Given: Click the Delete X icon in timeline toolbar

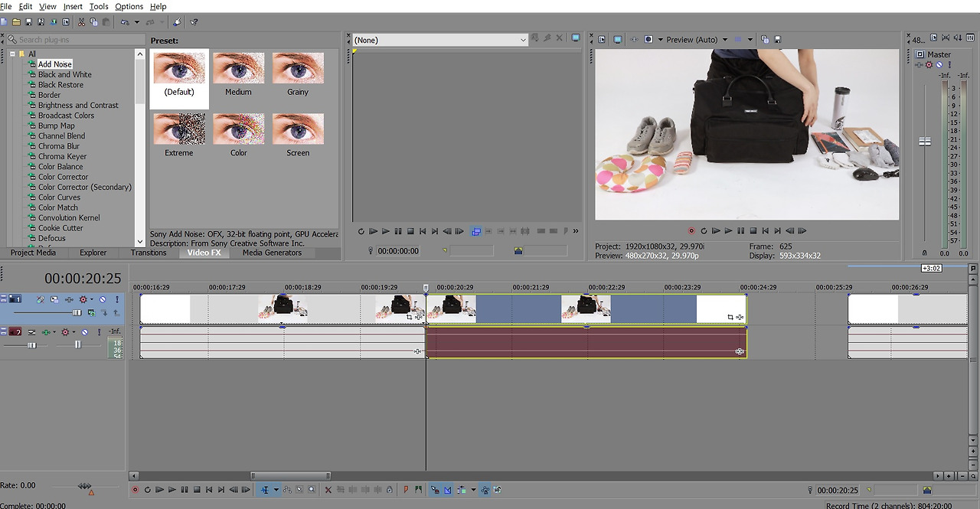Looking at the screenshot, I should coord(328,490).
